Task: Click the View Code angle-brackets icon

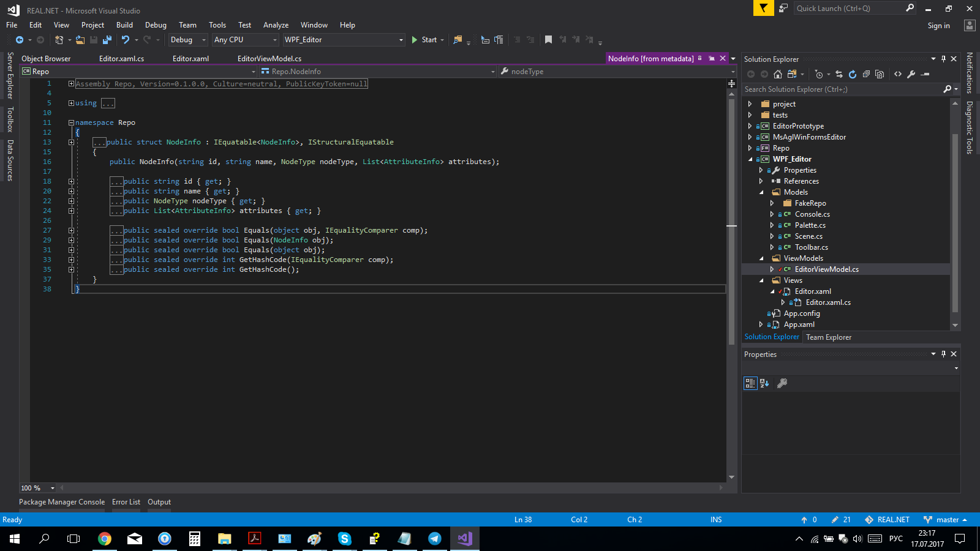Action: tap(898, 74)
